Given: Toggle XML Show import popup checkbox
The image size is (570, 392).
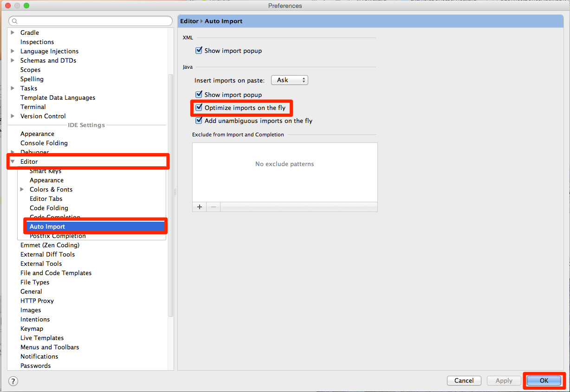Looking at the screenshot, I should [x=199, y=51].
